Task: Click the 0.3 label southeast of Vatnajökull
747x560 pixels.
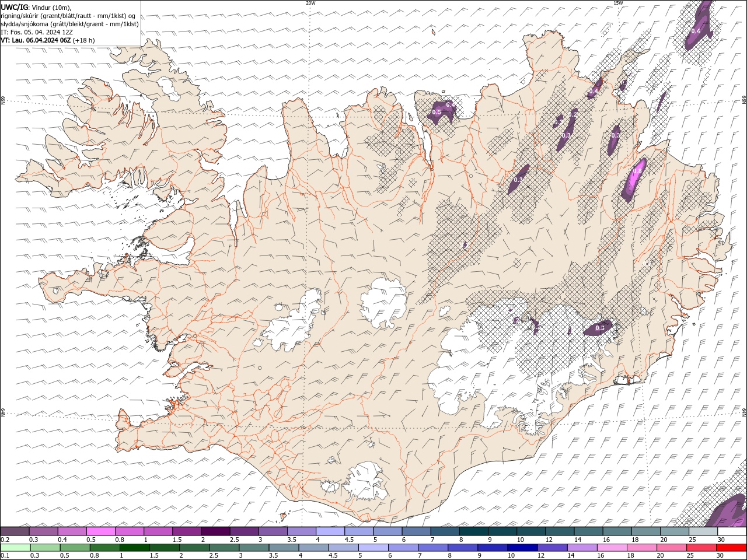Action: [x=600, y=328]
